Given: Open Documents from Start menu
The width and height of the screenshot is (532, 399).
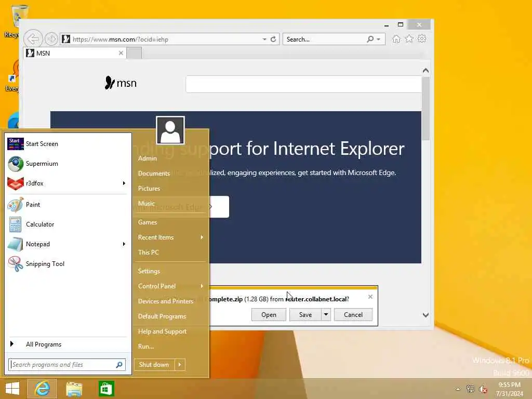Looking at the screenshot, I should pyautogui.click(x=154, y=174).
